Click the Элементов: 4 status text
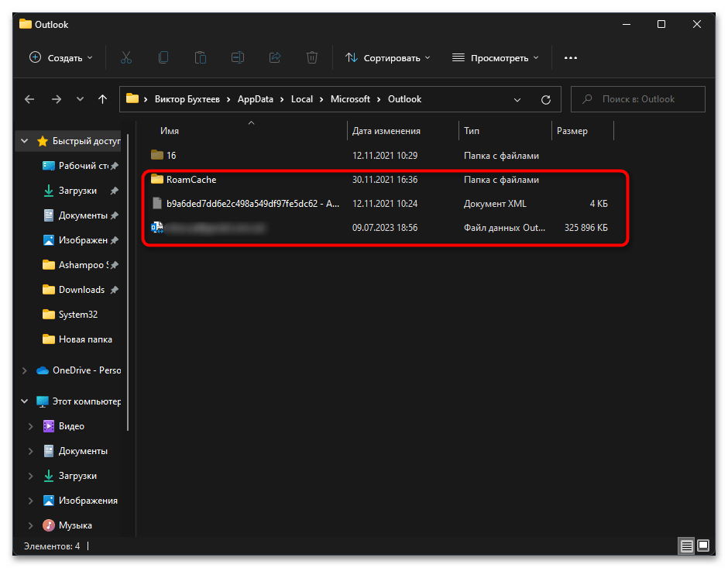Screen dimensions: 728x568 point(52,546)
